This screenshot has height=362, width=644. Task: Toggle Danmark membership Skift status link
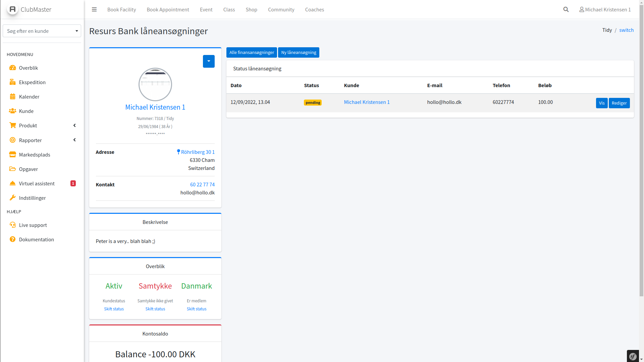[x=197, y=309]
